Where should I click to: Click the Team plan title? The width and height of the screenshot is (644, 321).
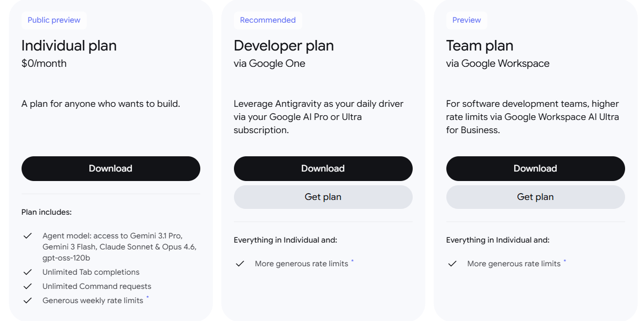[479, 46]
